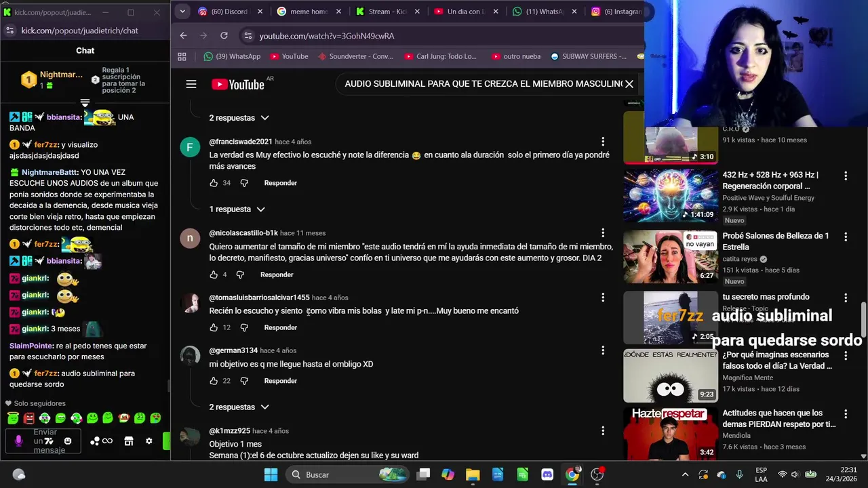Image resolution: width=868 pixels, height=488 pixels.
Task: Collapse the Kick chat leaderboard panel
Action: [x=85, y=103]
